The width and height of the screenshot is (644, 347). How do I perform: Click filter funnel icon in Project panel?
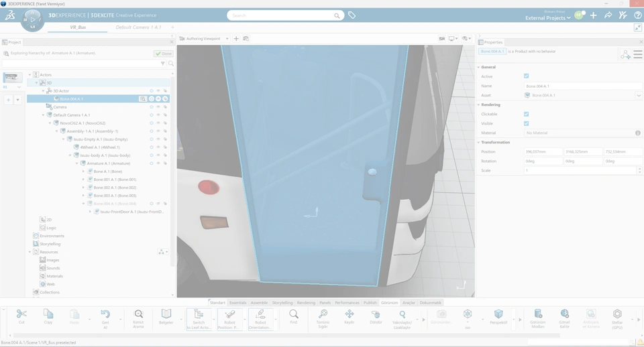[162, 64]
